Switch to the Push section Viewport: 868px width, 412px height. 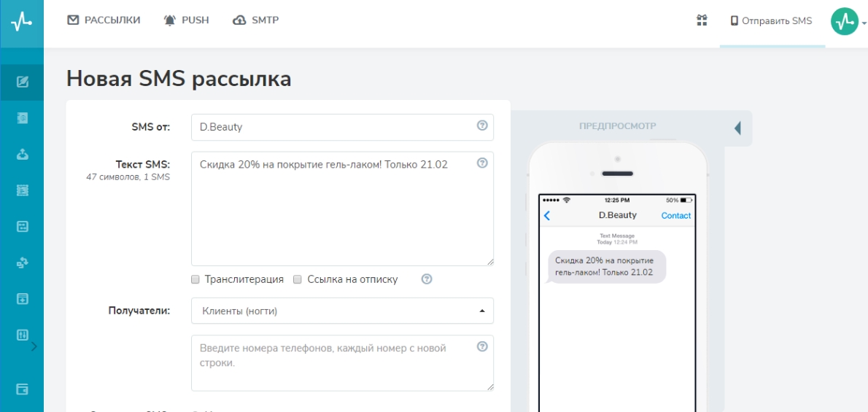pyautogui.click(x=188, y=20)
